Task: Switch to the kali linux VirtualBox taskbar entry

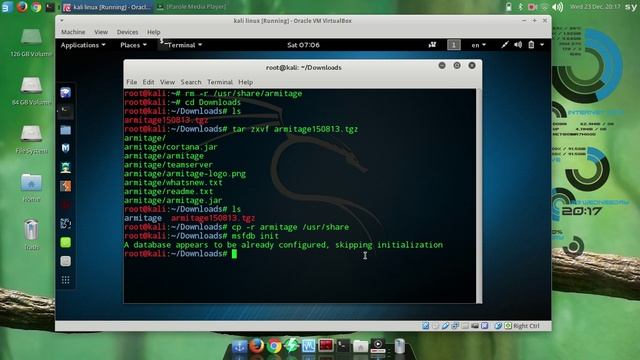Action: tap(107, 7)
